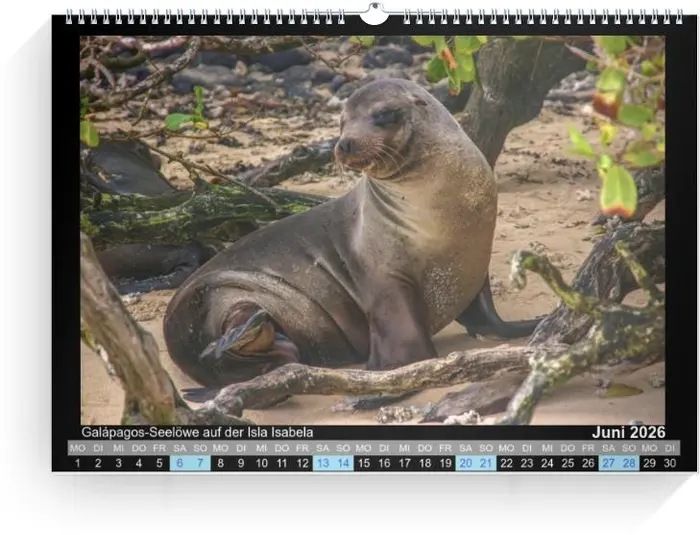The width and height of the screenshot is (700, 535).
Task: Open the Galápagos sea lion photo
Action: click(372, 230)
